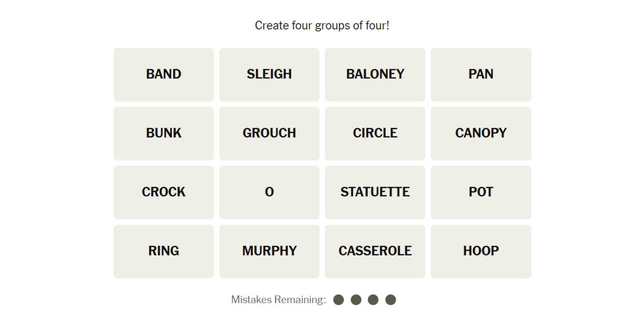Click the CIRCLE word tile
The height and width of the screenshot is (322, 644).
[x=375, y=133]
